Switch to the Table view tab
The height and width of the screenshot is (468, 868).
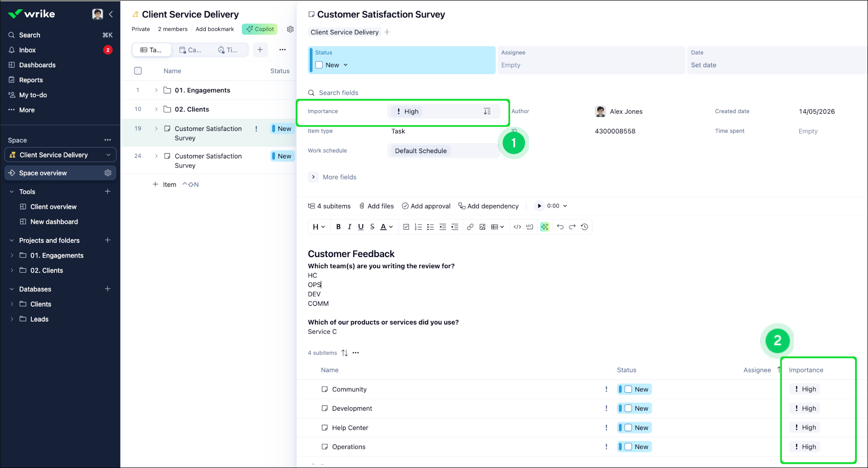[x=151, y=50]
